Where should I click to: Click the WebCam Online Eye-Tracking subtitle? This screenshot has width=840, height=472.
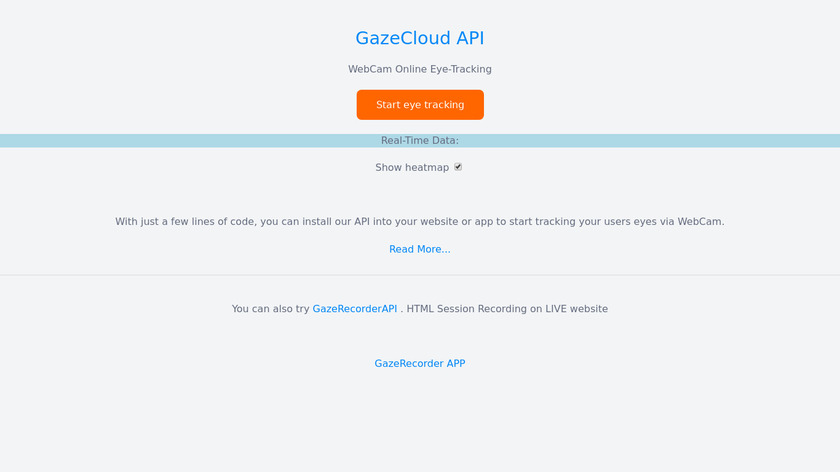[x=419, y=69]
